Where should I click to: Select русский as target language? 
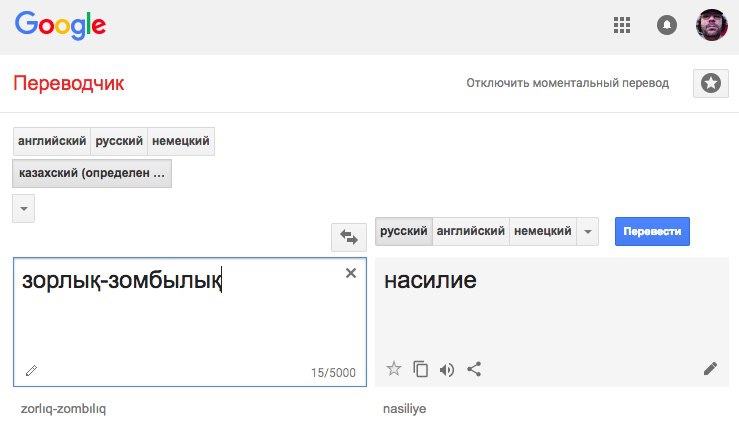[x=404, y=231]
